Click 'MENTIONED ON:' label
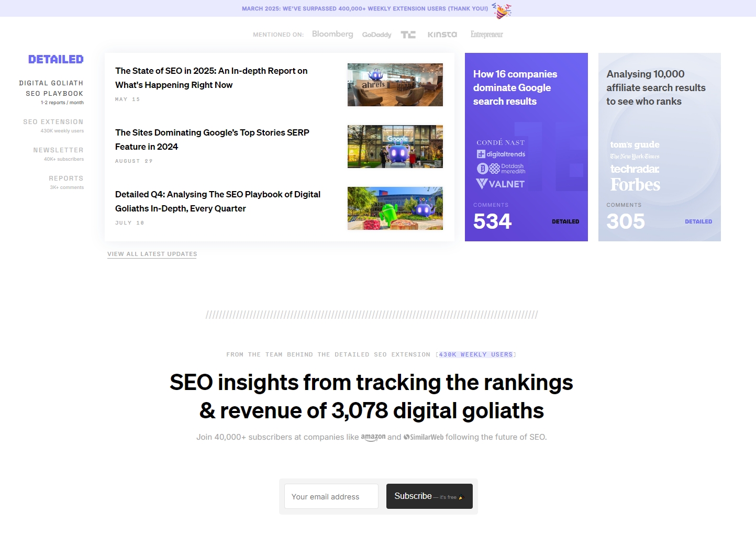 [279, 35]
